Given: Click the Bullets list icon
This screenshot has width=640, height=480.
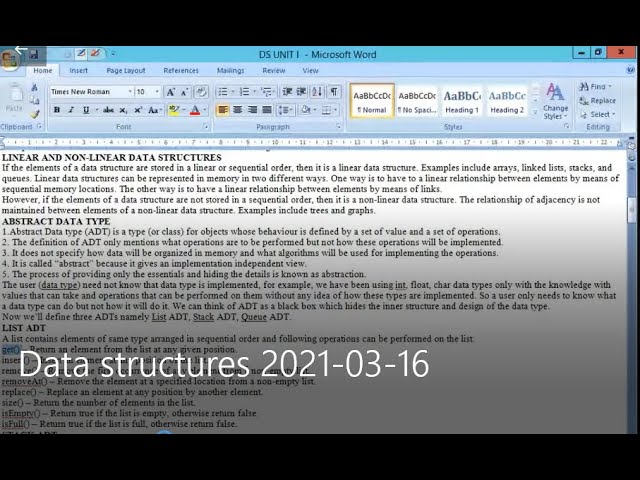Looking at the screenshot, I should click(223, 92).
